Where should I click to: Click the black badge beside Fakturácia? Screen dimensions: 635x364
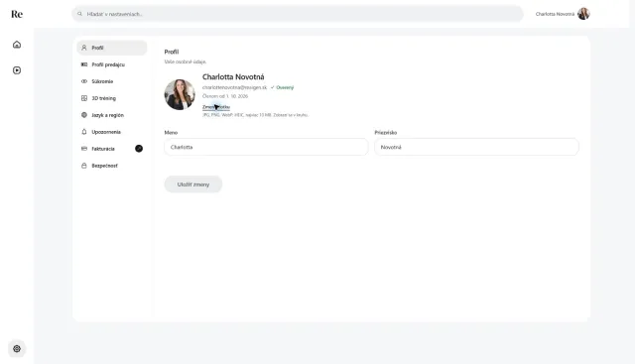(139, 149)
